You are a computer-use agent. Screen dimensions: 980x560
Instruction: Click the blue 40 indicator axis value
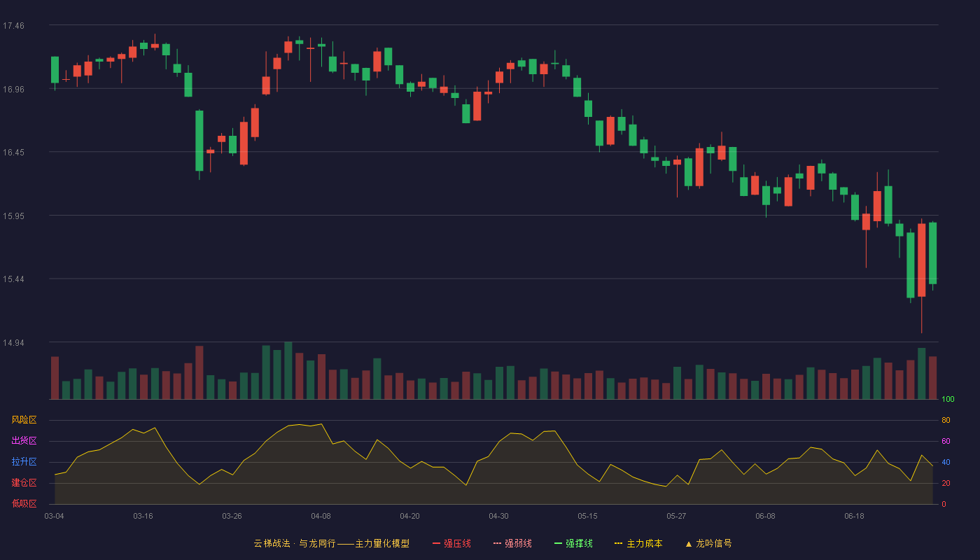point(946,462)
